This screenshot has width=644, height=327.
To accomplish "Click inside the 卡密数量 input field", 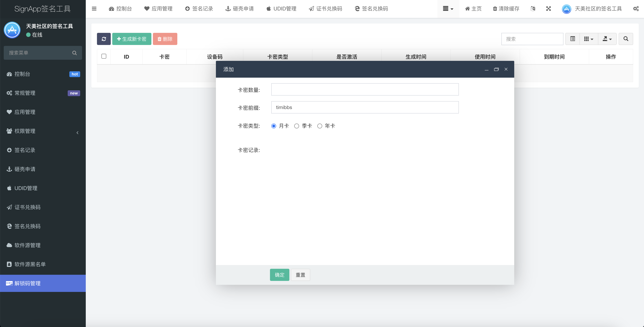I will click(365, 89).
